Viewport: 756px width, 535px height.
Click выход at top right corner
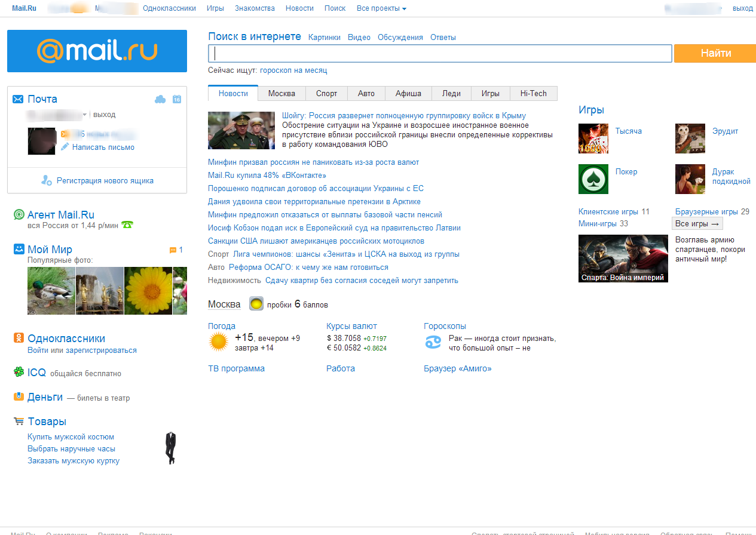(x=743, y=8)
